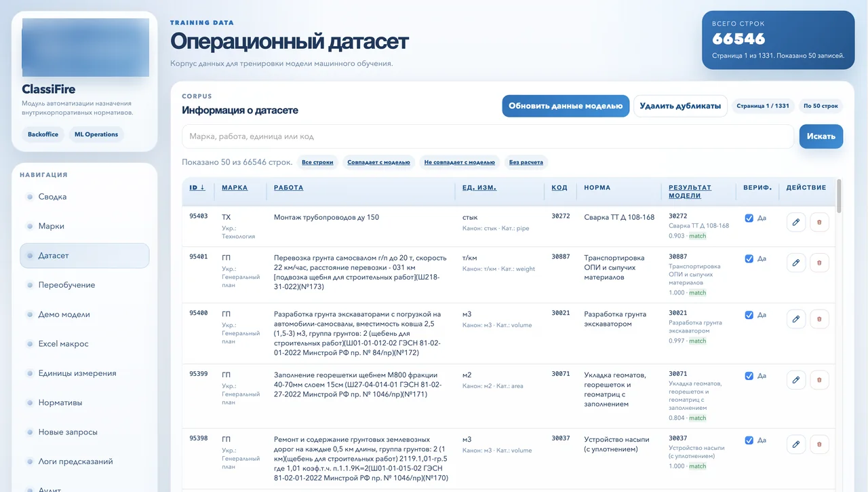Edit row 95399 with pencil icon

coord(796,380)
